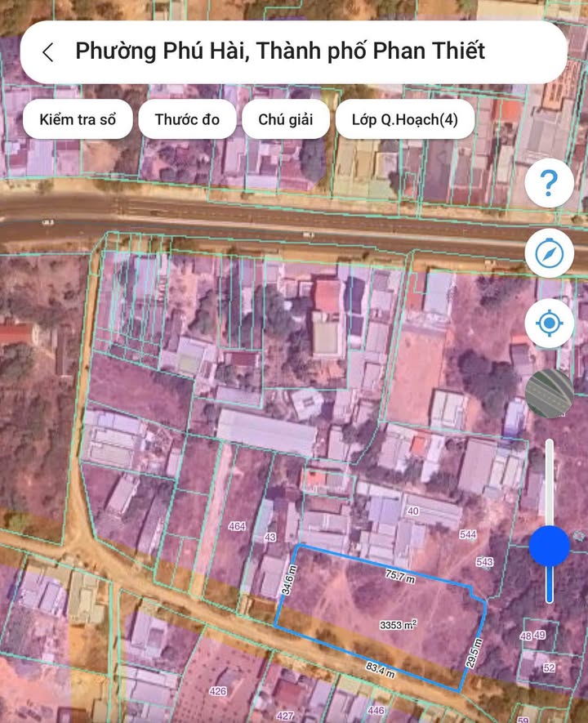Select parcel number 427
Viewport: 588px width, 723px height.
click(x=285, y=716)
